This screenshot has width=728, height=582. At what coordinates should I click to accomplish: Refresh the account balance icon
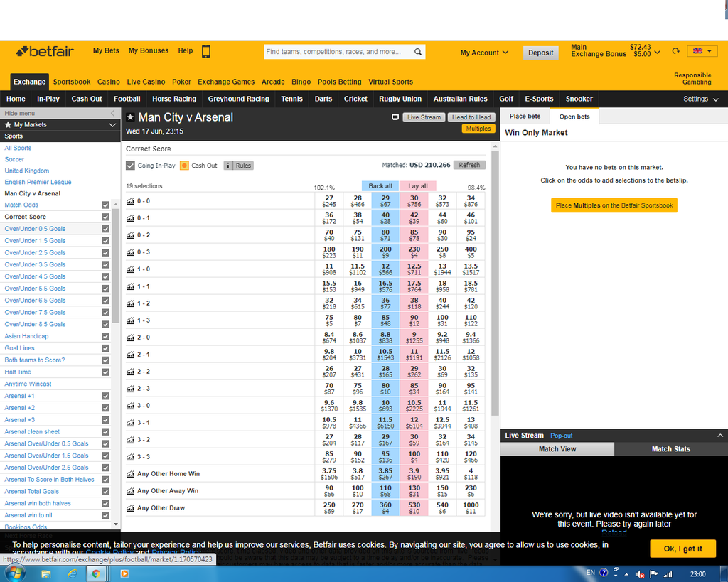[x=675, y=51]
